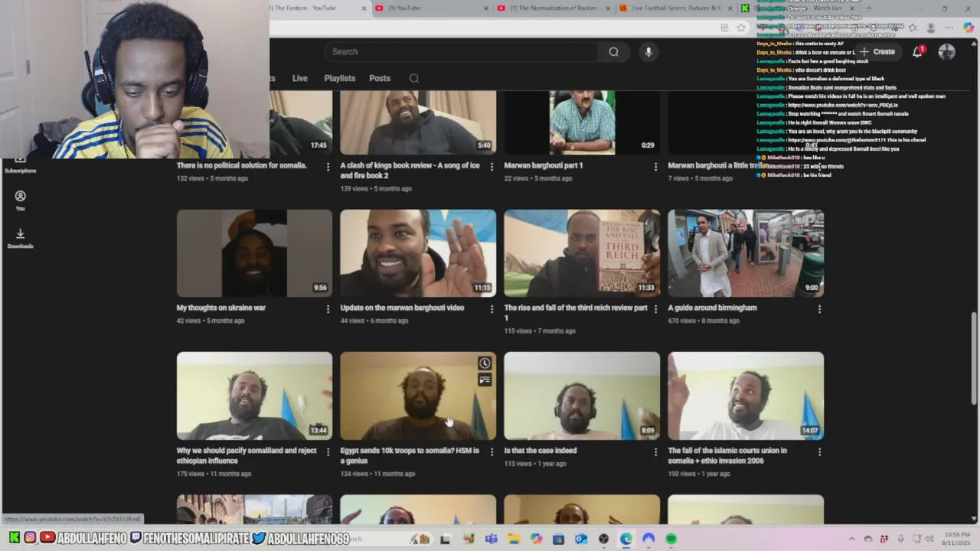
Task: Open options menu for 'A guide around birmingham'
Action: point(819,308)
